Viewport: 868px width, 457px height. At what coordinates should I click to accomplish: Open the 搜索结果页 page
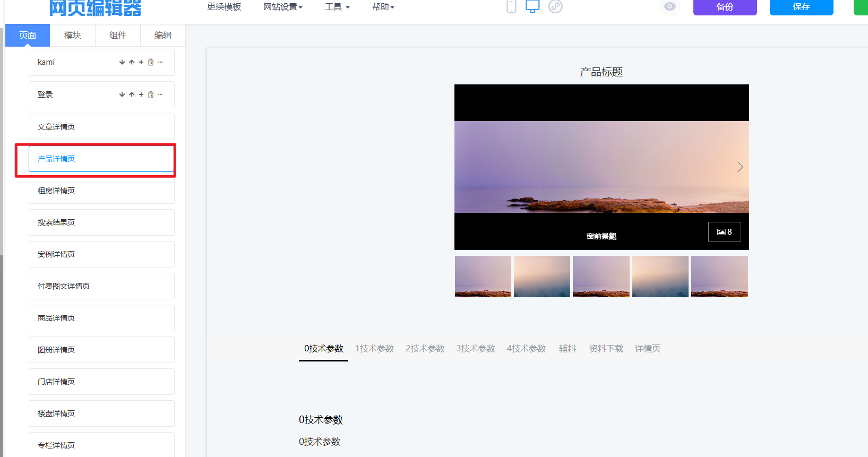(x=101, y=222)
